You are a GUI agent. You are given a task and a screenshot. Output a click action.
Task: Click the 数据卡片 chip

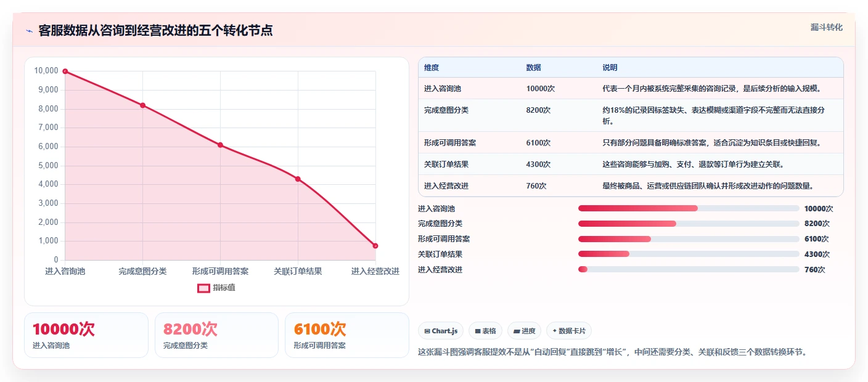click(569, 331)
